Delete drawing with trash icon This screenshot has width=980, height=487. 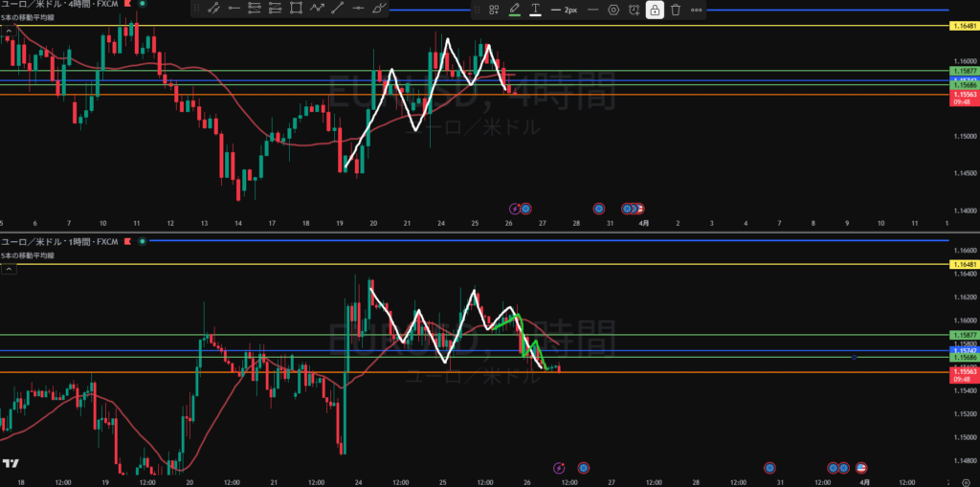coord(676,10)
